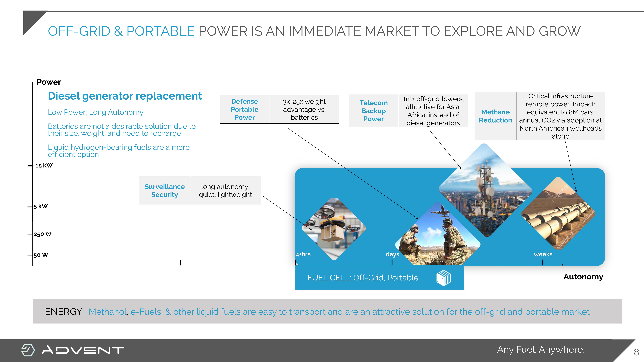Viewport: 644px width, 362px height.
Task: Click the 'Defense Portable Power' label
Action: pos(245,109)
